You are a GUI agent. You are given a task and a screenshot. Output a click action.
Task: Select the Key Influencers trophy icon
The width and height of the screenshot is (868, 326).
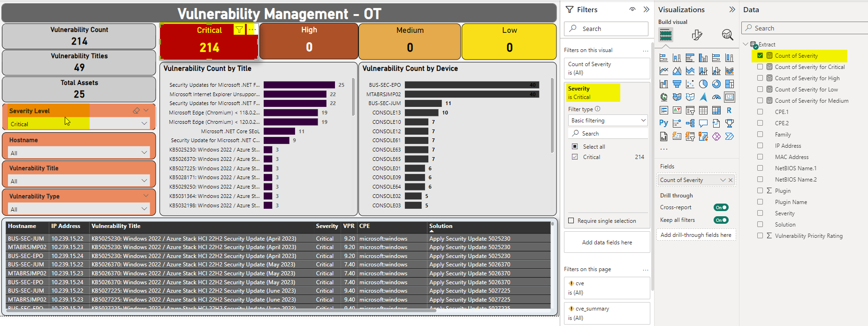click(729, 123)
